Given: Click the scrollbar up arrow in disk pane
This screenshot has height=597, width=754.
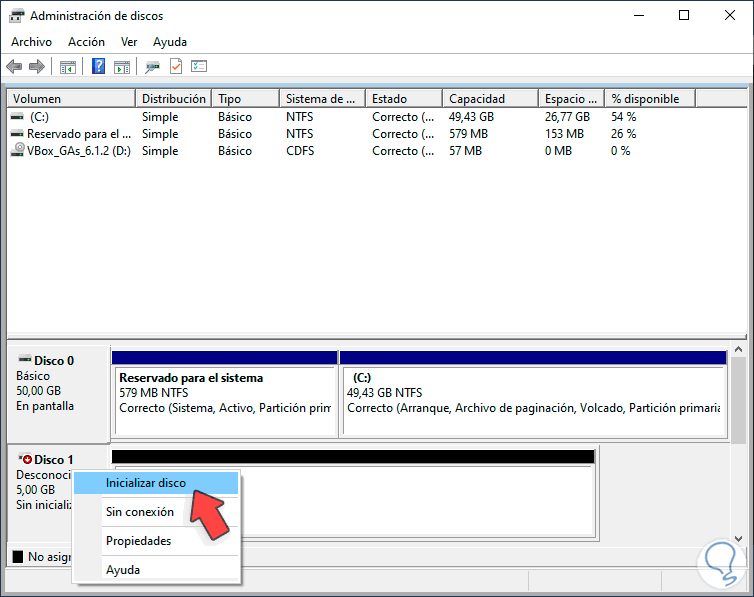Looking at the screenshot, I should [738, 349].
